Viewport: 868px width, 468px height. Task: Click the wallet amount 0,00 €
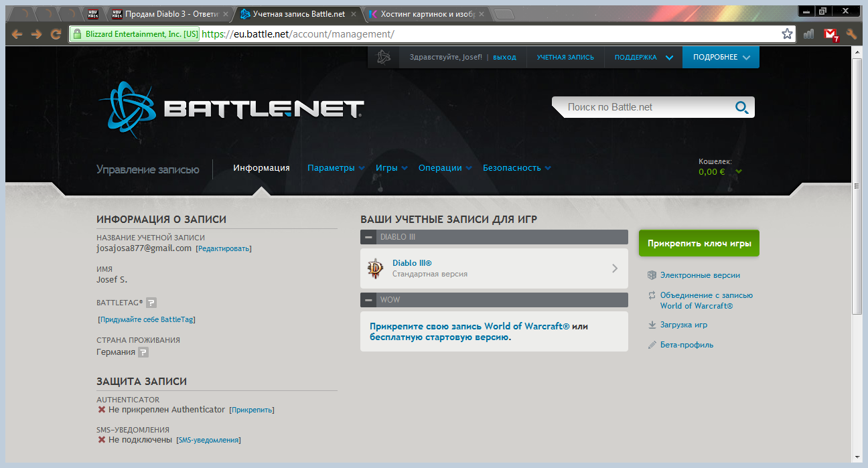[x=712, y=172]
